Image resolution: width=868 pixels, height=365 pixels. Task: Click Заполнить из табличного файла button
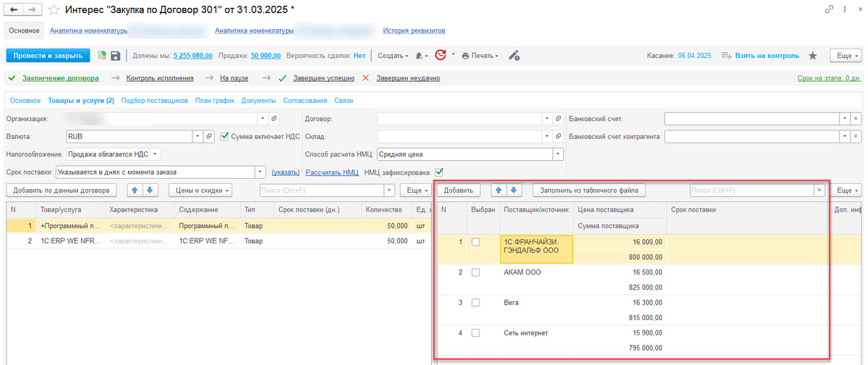click(590, 190)
